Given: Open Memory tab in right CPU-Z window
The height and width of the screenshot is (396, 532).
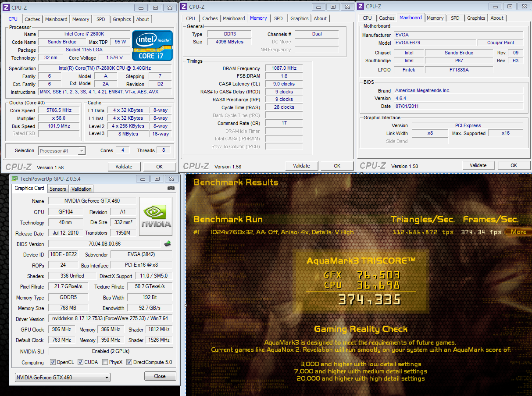Looking at the screenshot, I should (x=435, y=18).
